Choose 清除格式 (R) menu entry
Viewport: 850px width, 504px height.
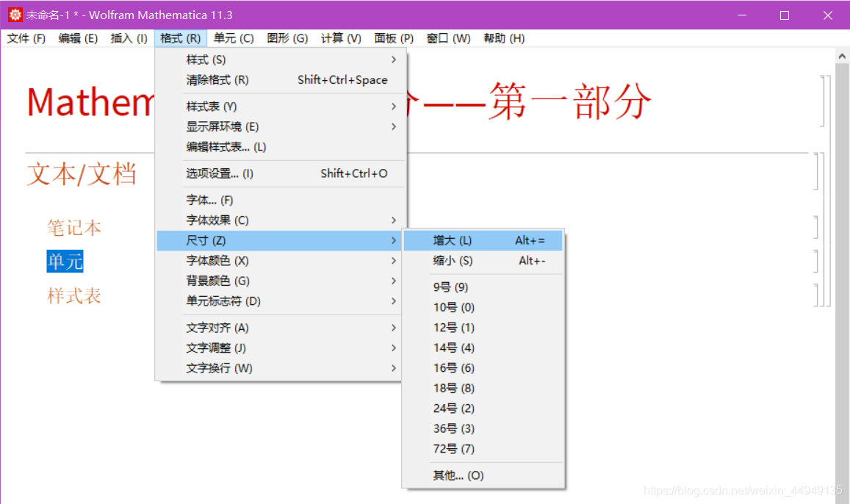[x=280, y=79]
